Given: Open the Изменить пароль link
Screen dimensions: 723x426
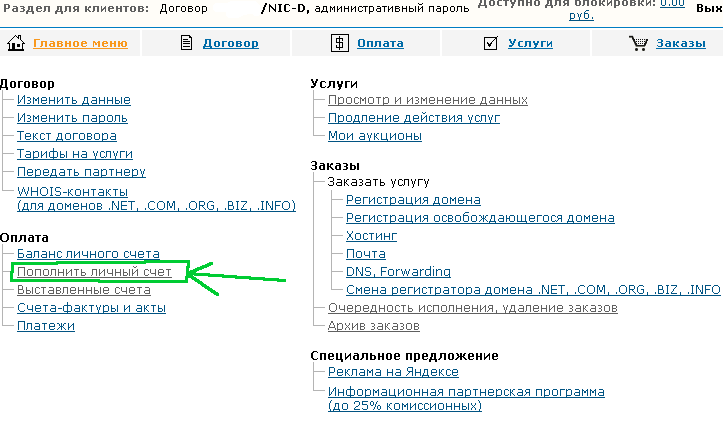Looking at the screenshot, I should click(72, 118).
